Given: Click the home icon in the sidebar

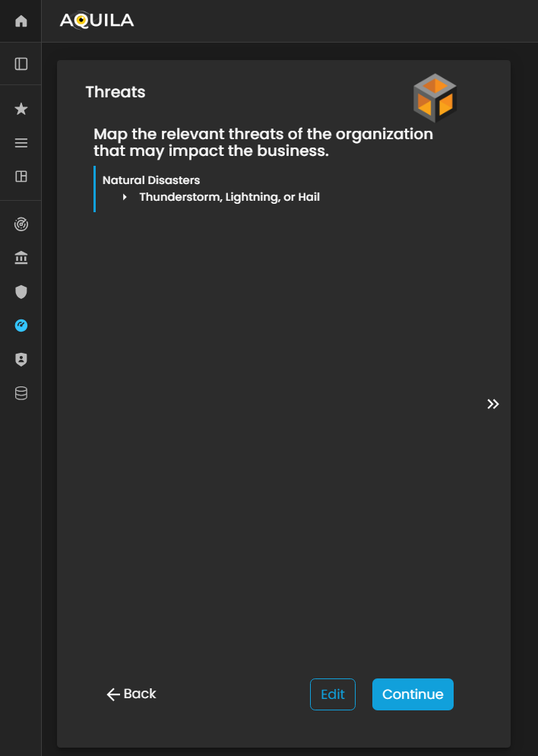Looking at the screenshot, I should pos(21,21).
